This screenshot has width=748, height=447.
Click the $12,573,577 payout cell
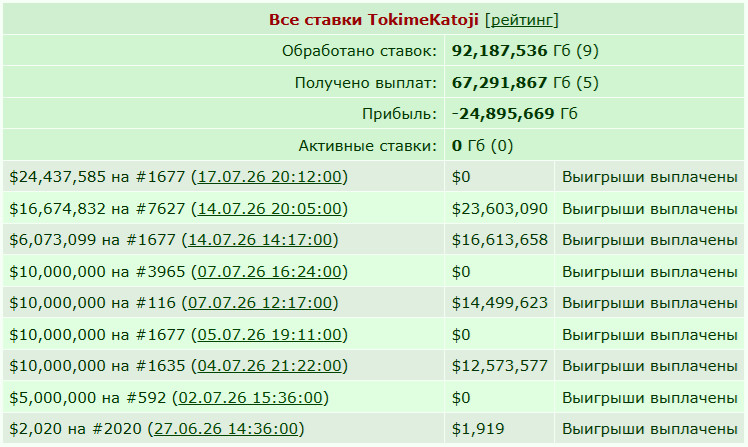point(499,365)
